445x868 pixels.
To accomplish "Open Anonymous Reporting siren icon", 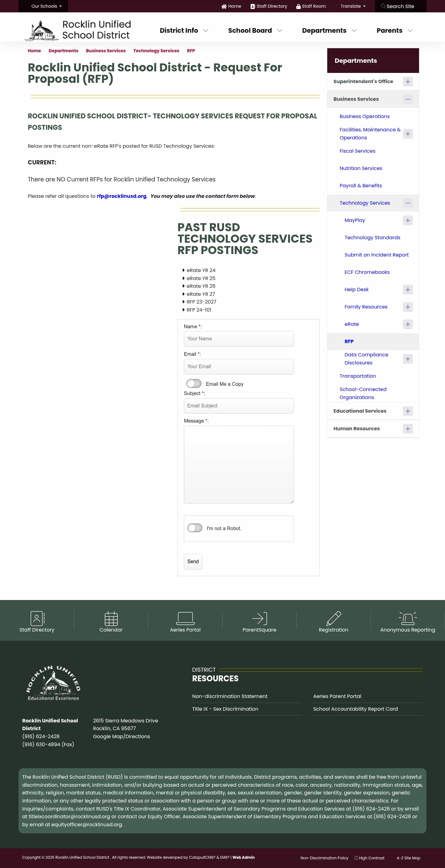I will coord(407,618).
